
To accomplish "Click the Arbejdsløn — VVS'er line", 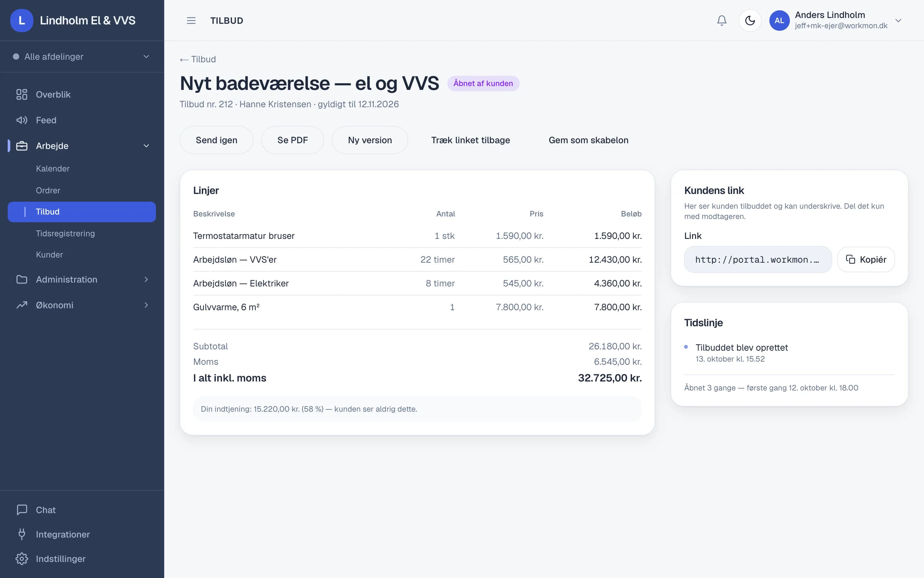I will click(417, 259).
